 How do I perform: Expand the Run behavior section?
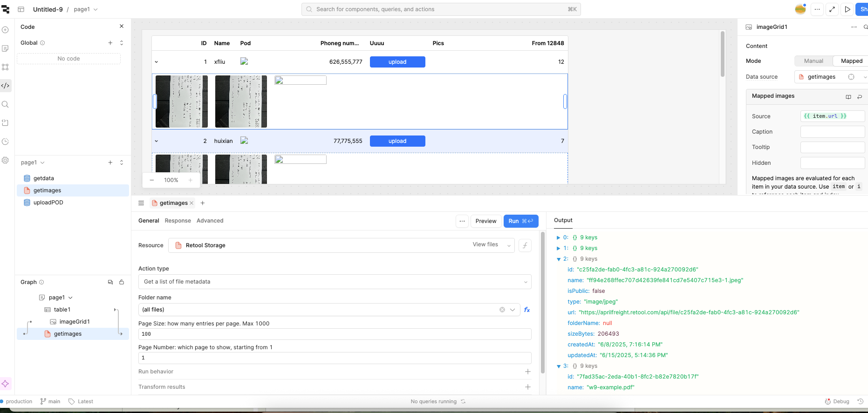527,372
